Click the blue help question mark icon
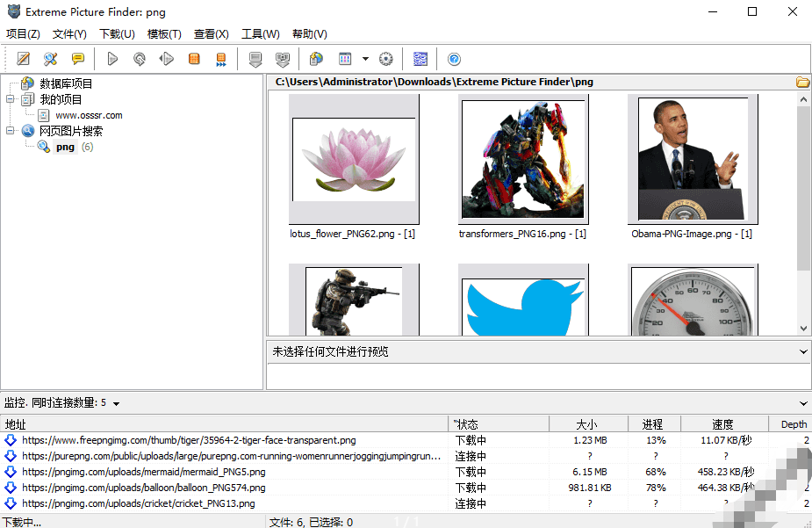Viewport: 812px width, 528px height. (x=454, y=59)
